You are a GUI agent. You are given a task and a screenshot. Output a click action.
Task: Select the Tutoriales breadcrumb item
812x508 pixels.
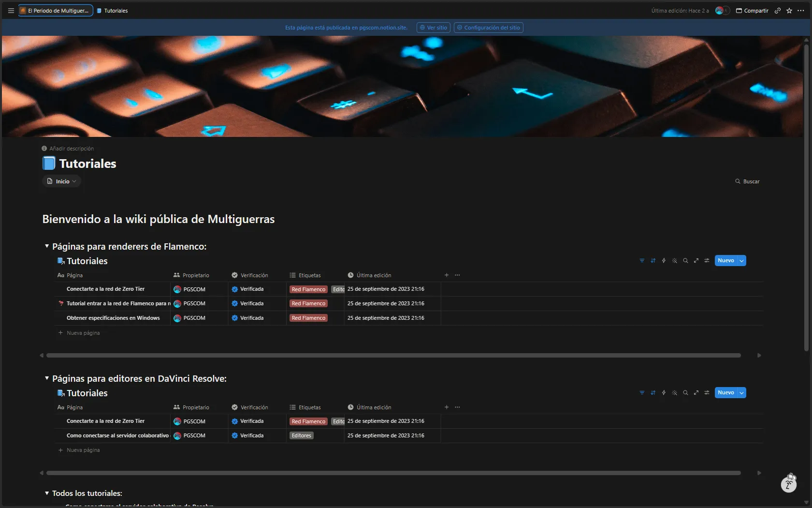pyautogui.click(x=112, y=11)
